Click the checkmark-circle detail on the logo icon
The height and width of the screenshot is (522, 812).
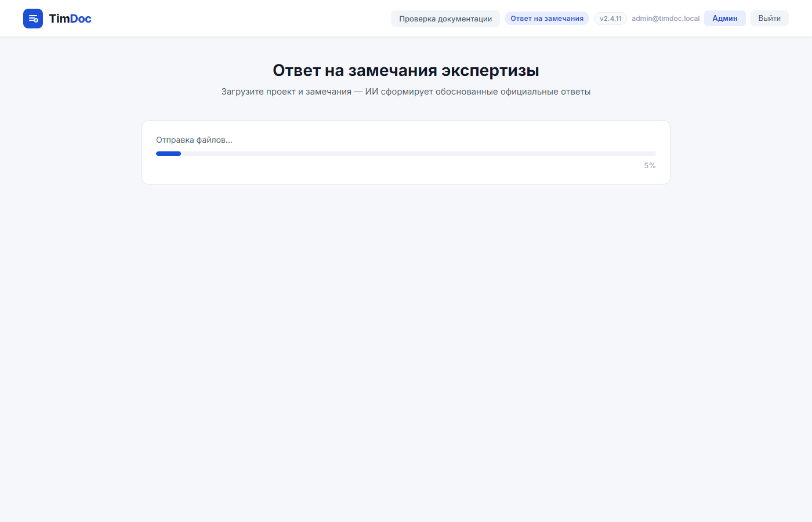pyautogui.click(x=37, y=21)
